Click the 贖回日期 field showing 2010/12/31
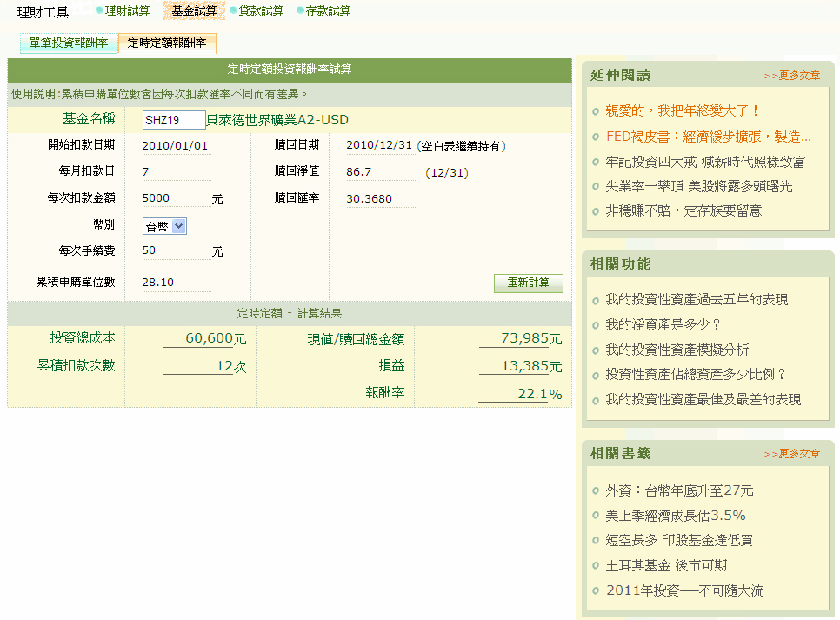Image resolution: width=840 pixels, height=620 pixels. 378,146
